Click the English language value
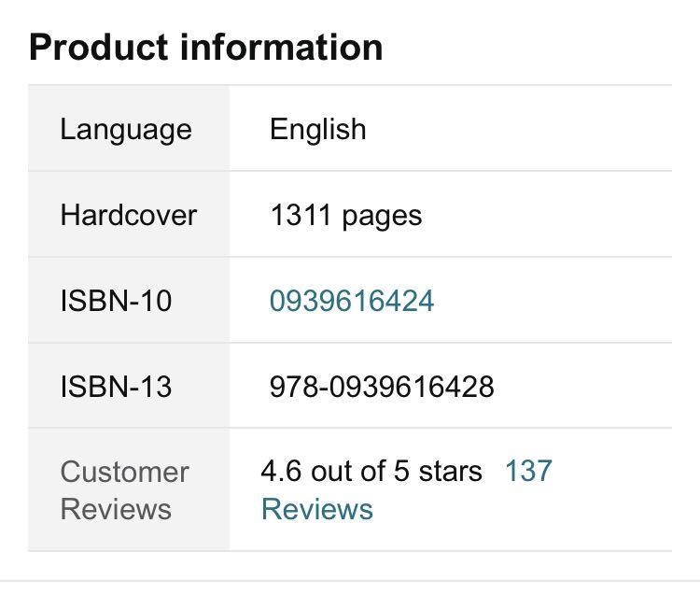The image size is (700, 594). 318,129
